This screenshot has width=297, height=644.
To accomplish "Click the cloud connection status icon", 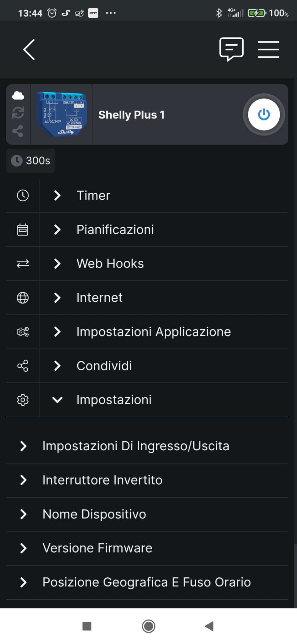I will [x=18, y=95].
